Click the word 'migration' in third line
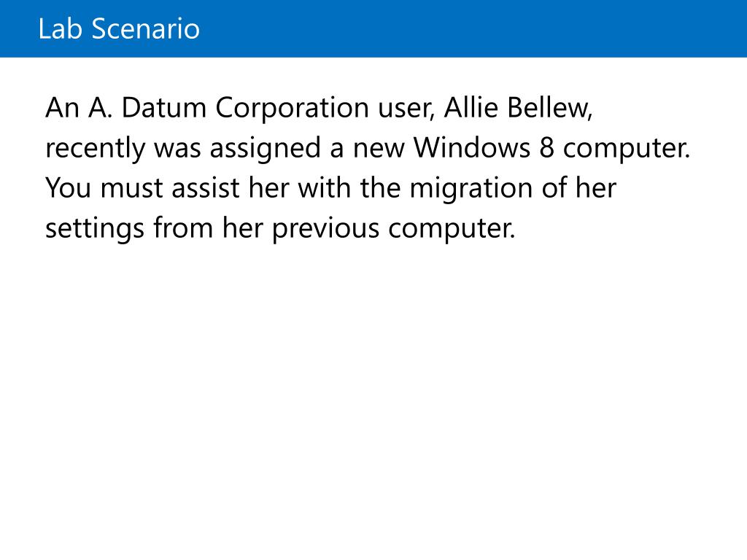This screenshot has height=560, width=747. (x=471, y=190)
